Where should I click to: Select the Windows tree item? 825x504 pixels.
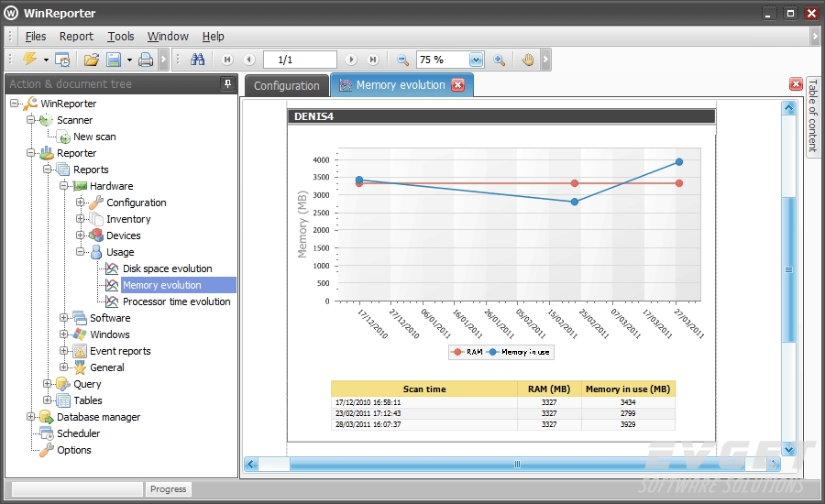pyautogui.click(x=109, y=334)
